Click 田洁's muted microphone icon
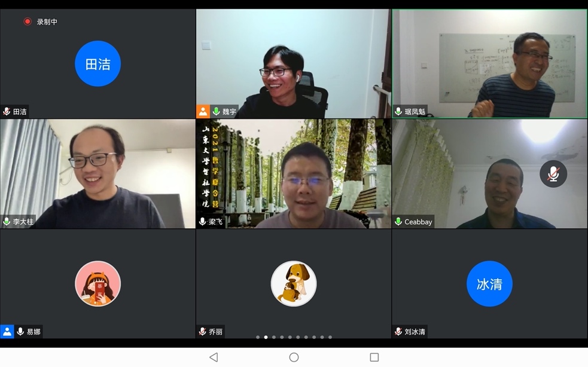588x367 pixels. pyautogui.click(x=7, y=111)
